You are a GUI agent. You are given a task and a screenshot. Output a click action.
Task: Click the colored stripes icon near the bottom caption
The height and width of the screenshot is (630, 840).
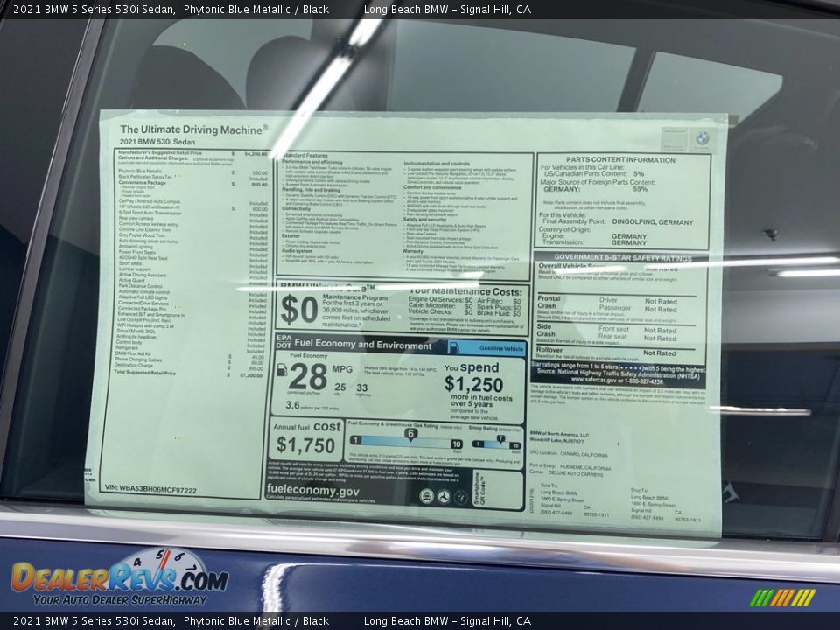[x=782, y=598]
